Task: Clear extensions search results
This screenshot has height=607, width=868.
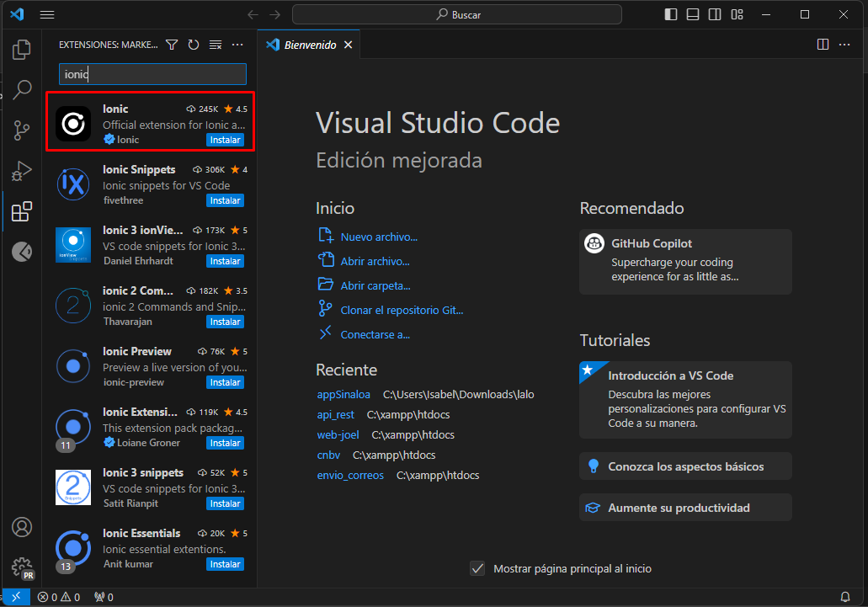Action: 216,45
